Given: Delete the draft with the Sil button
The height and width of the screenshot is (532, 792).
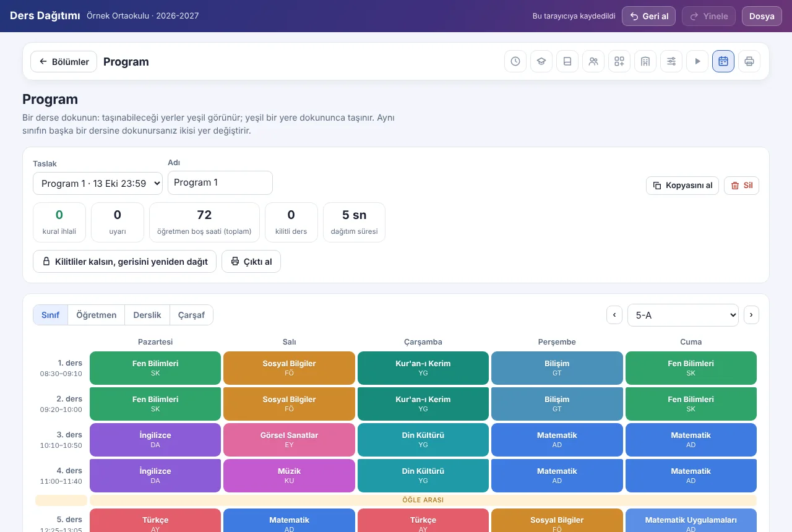Looking at the screenshot, I should coord(741,186).
